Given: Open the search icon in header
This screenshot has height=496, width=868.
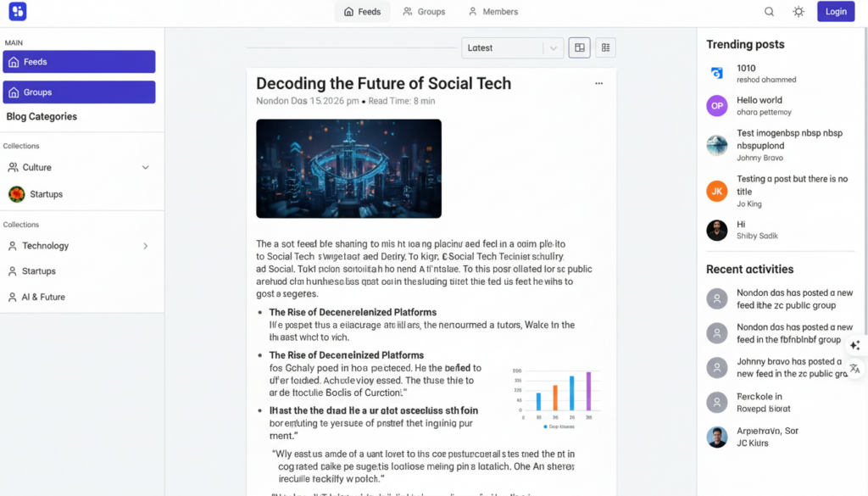Looking at the screenshot, I should click(769, 12).
